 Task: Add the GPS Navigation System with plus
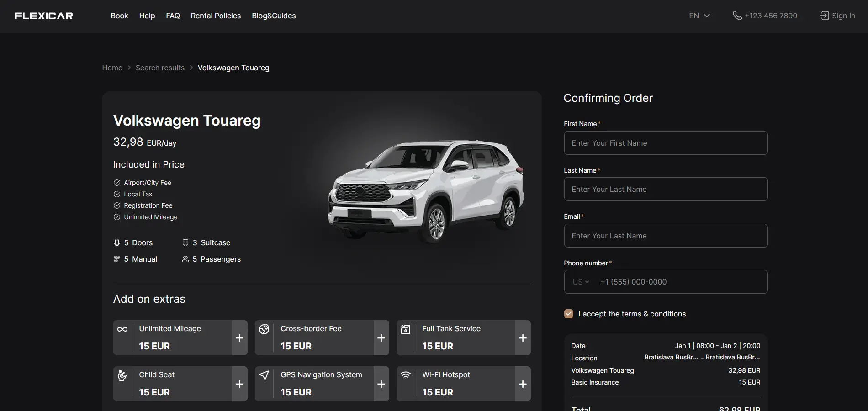[x=381, y=384]
